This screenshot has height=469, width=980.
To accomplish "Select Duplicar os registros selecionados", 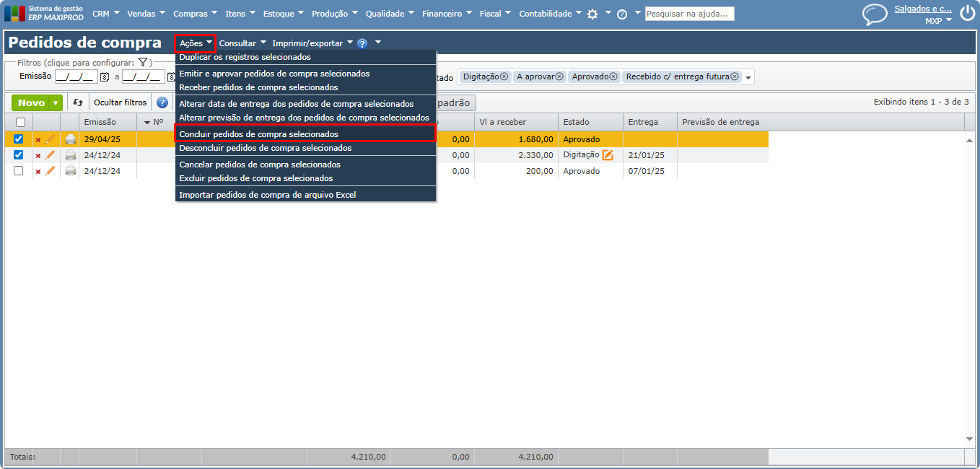I will coord(305,57).
